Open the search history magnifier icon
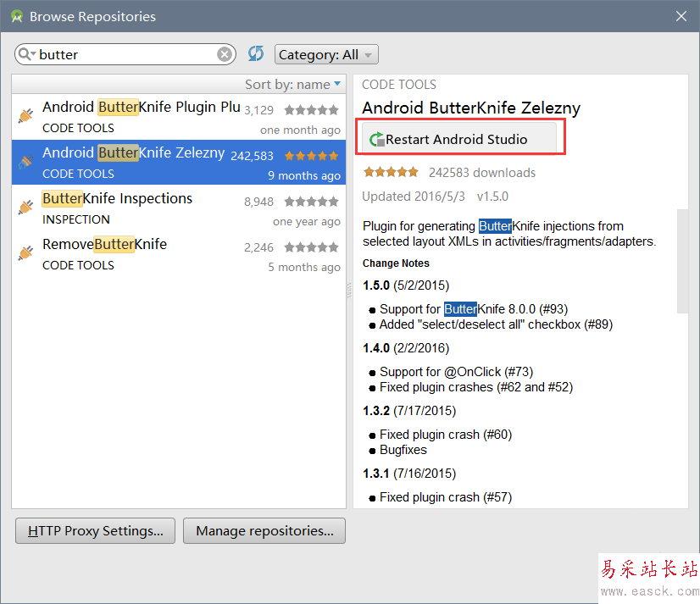Screen dimensions: 700x604 [x=27, y=54]
